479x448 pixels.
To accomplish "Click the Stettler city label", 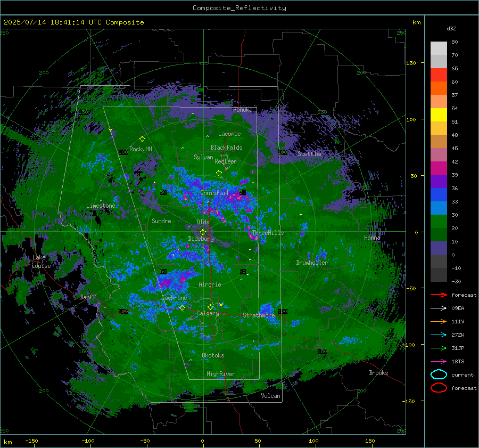I will [x=310, y=154].
